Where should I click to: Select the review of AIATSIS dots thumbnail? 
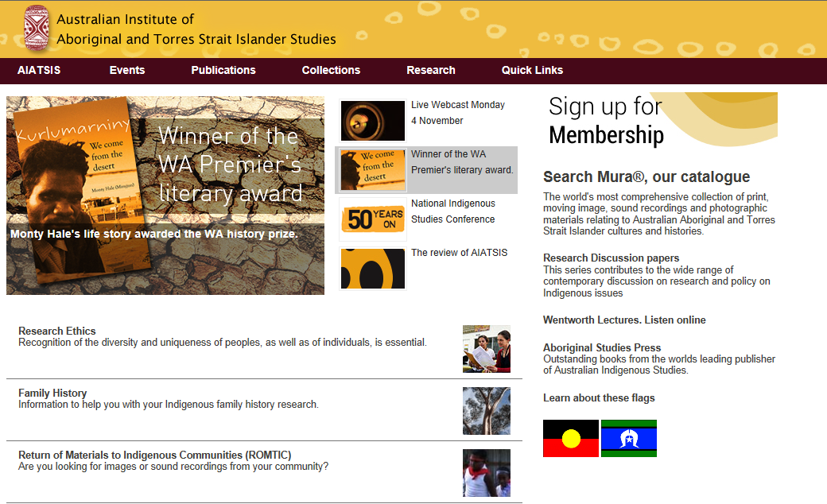click(x=373, y=269)
